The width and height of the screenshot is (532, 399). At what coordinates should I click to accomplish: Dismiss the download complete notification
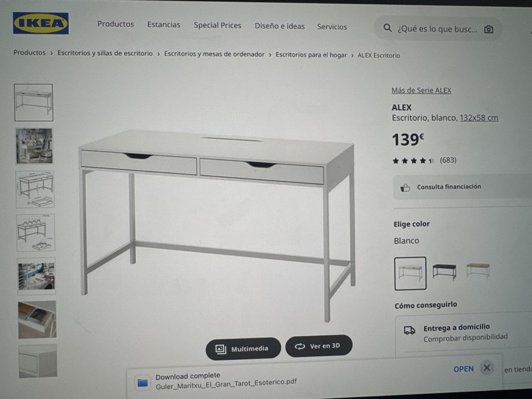(487, 368)
